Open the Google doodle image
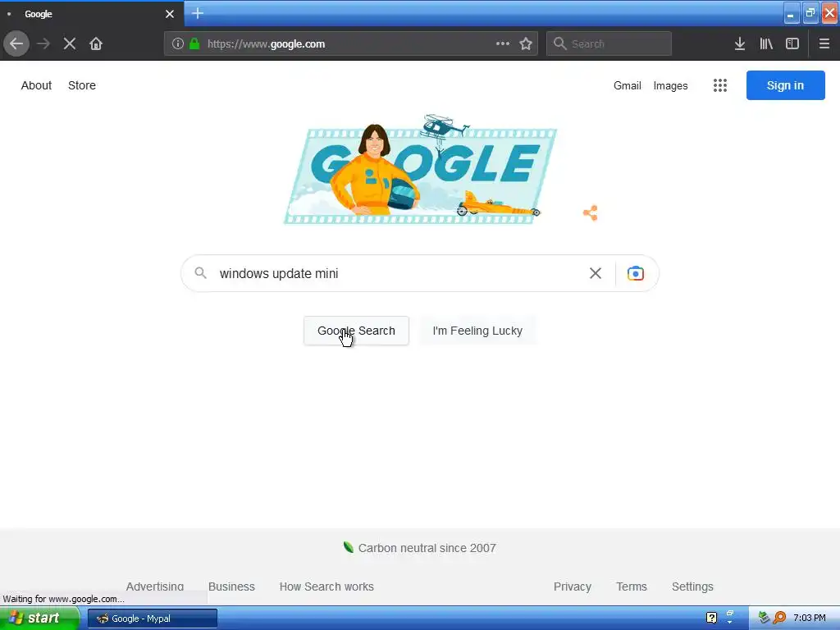Image resolution: width=840 pixels, height=630 pixels. (x=420, y=169)
